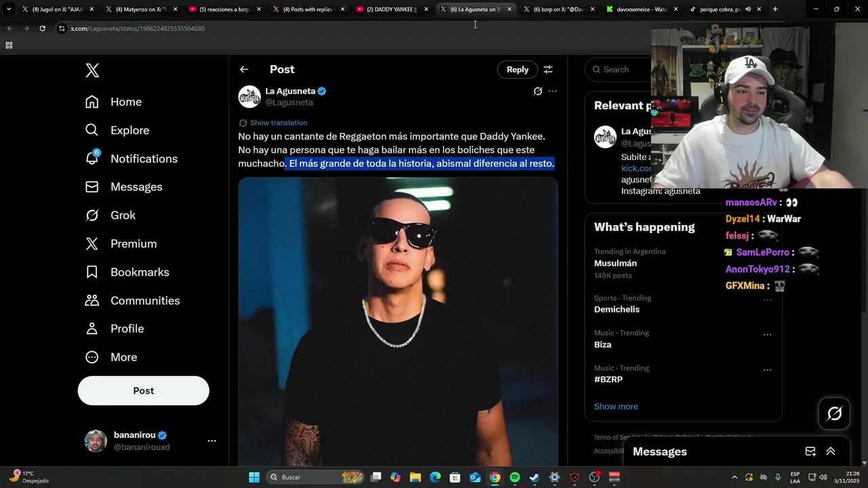Viewport: 868px width, 488px height.
Task: Click the Grok explain icon on the post
Action: point(538,91)
